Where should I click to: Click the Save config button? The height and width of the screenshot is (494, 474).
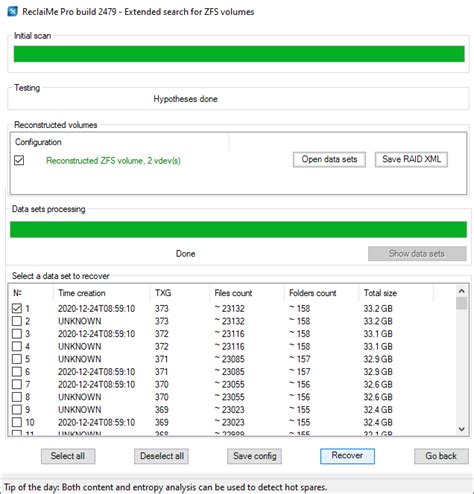pos(254,456)
